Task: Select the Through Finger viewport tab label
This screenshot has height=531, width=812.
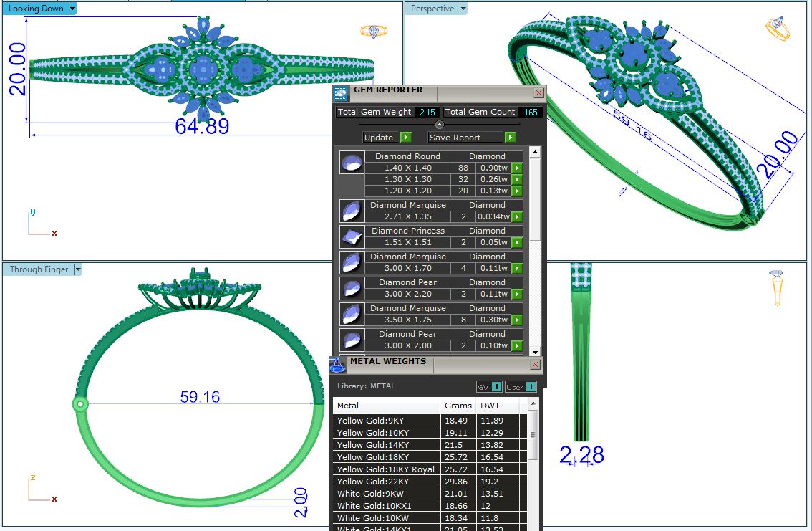Action: [x=39, y=269]
